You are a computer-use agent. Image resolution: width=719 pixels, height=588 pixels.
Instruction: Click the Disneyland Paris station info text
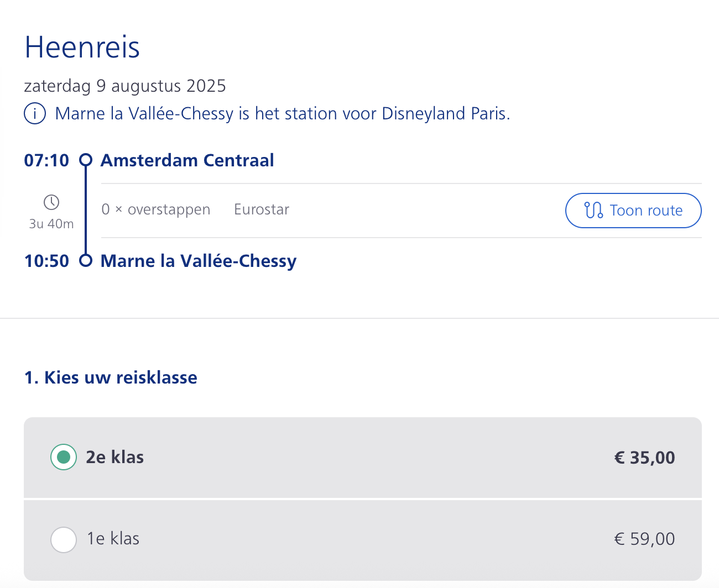point(283,113)
